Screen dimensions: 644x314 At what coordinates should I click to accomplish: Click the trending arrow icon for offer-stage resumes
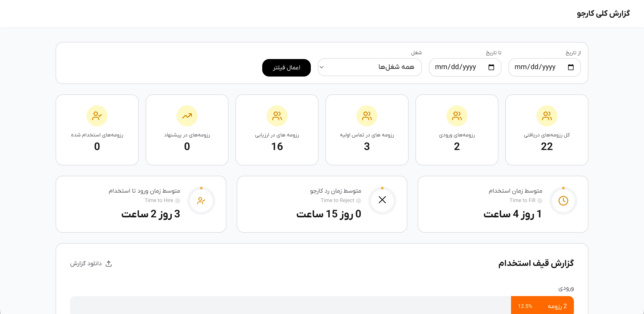pos(187,116)
